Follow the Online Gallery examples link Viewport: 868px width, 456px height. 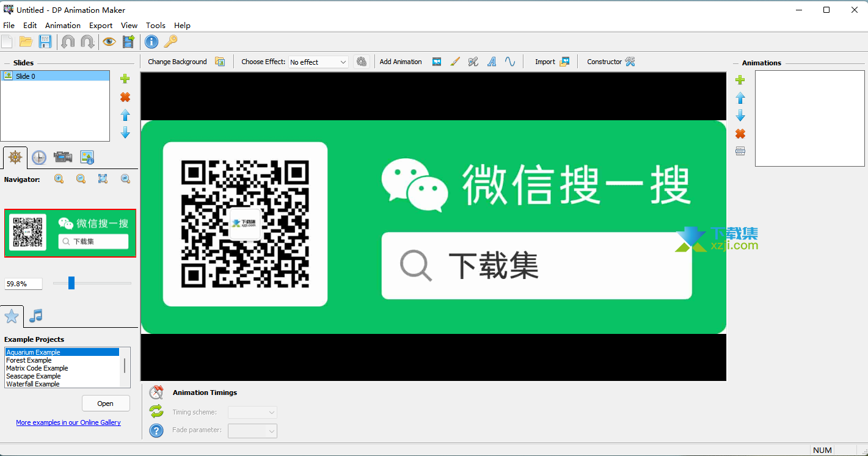click(x=68, y=422)
